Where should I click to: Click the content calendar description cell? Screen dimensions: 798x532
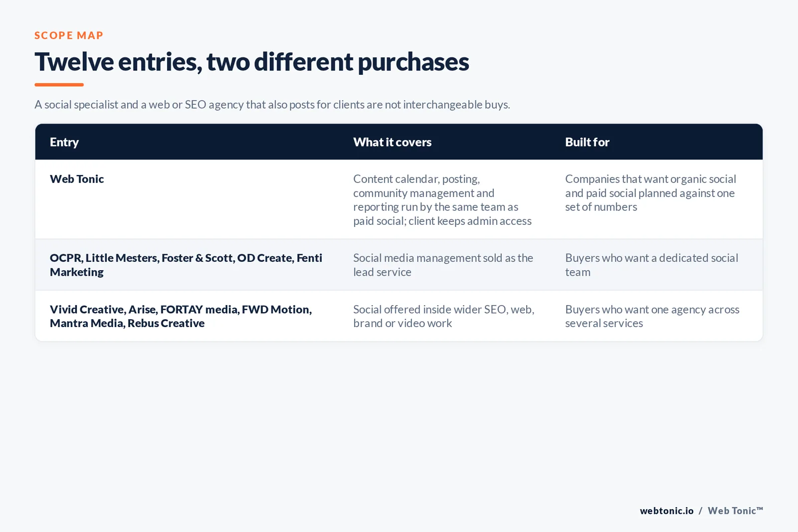click(442, 200)
